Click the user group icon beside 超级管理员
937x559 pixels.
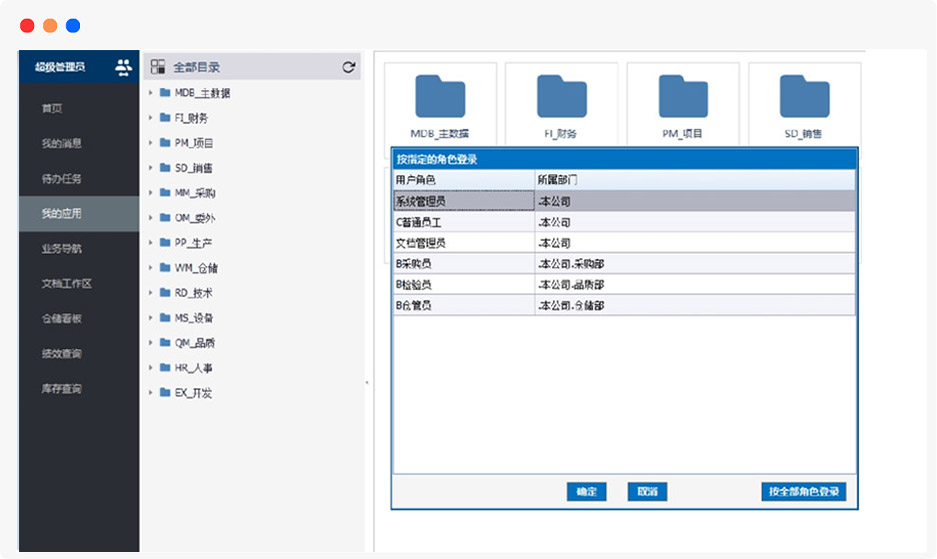coord(123,67)
